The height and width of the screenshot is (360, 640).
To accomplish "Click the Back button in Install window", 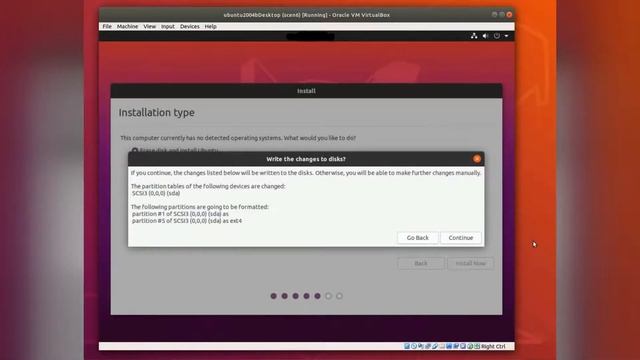I will pos(421,263).
